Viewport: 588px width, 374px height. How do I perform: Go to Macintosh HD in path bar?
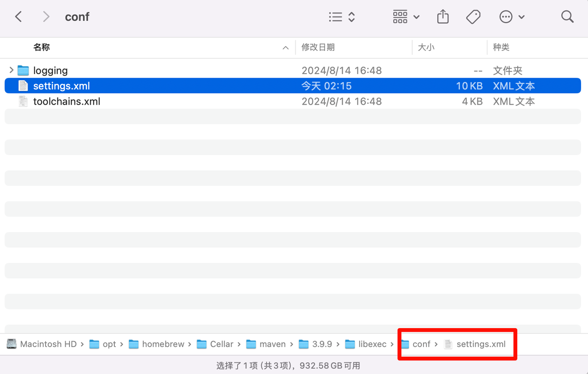[48, 344]
